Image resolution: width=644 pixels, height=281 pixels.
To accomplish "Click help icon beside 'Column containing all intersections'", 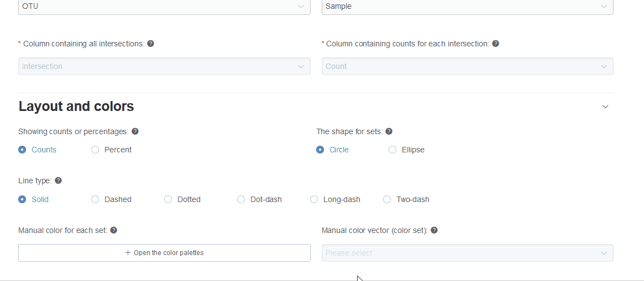I will [151, 44].
